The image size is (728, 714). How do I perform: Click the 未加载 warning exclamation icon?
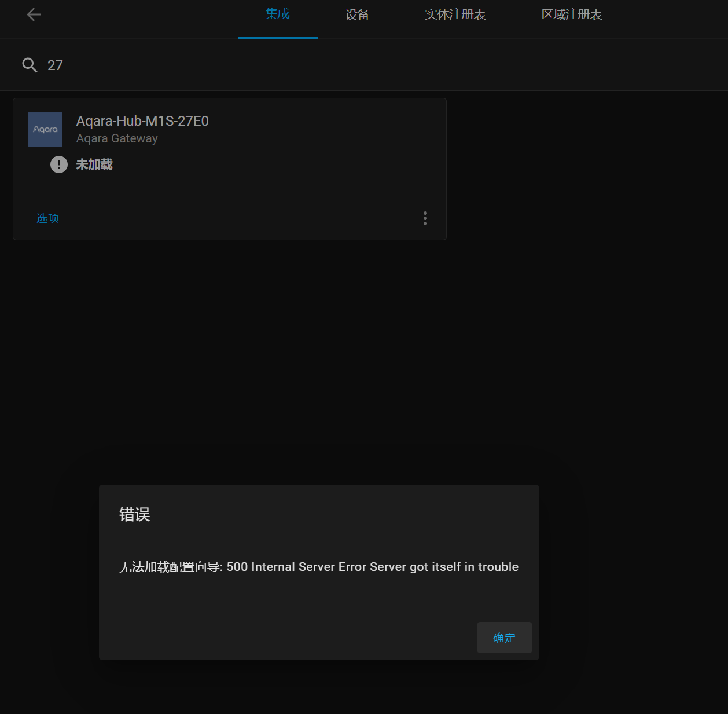coord(58,164)
